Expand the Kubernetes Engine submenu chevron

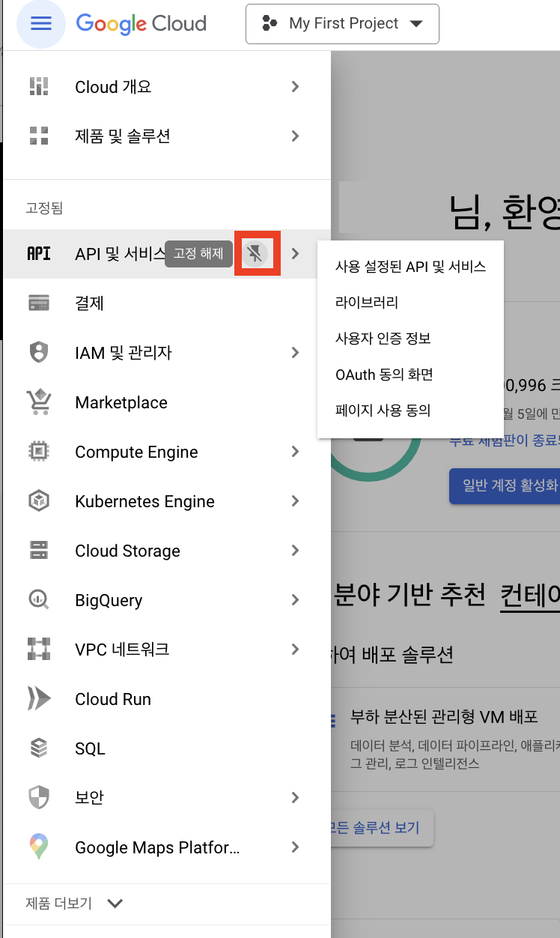(295, 501)
